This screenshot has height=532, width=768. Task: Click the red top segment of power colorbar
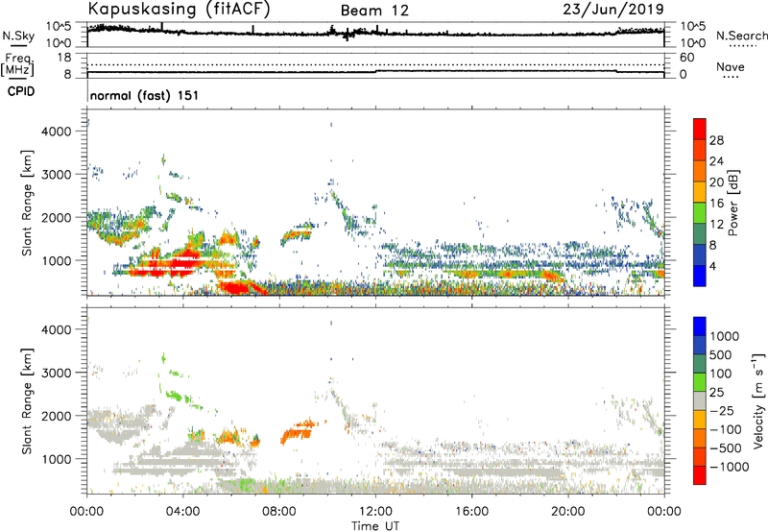[x=700, y=129]
